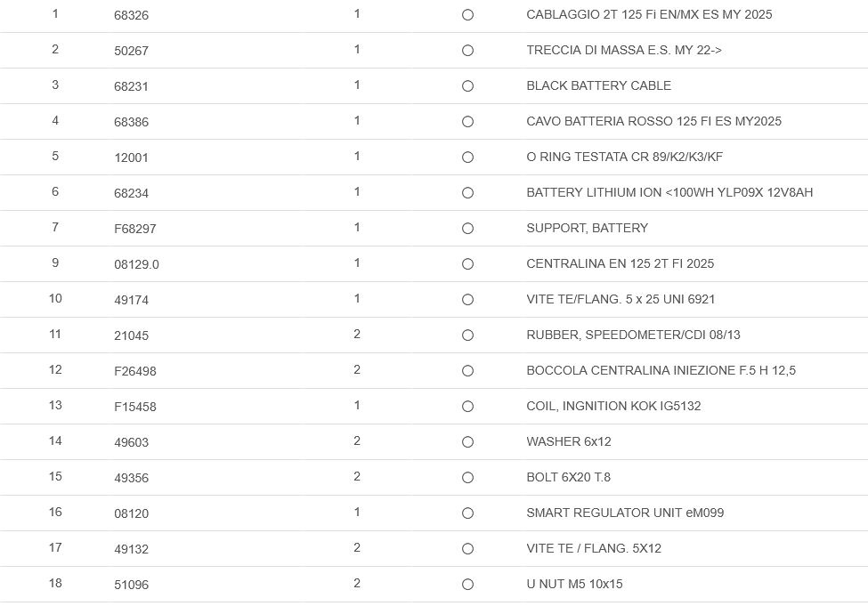The width and height of the screenshot is (868, 606).
Task: Choose the BLACK BATTERY CABLE radio circle
Action: [x=467, y=86]
